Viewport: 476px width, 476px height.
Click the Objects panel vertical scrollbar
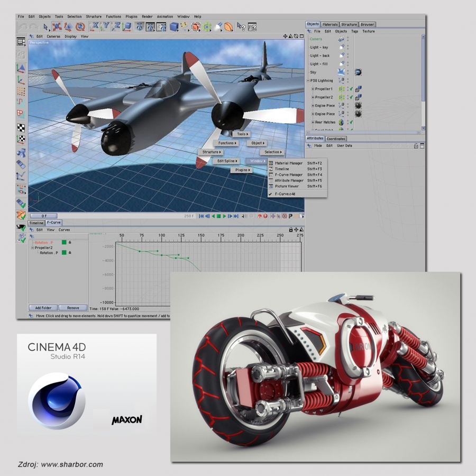(x=423, y=83)
